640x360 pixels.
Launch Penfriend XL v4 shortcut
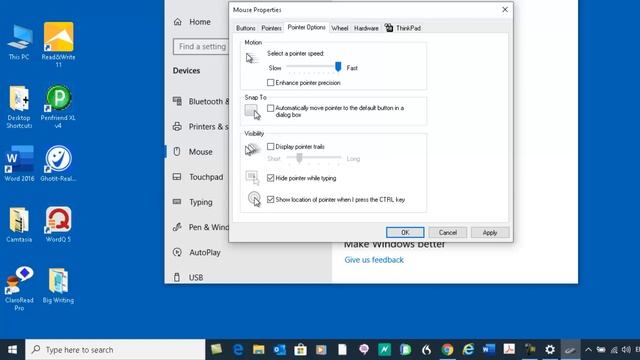point(58,107)
